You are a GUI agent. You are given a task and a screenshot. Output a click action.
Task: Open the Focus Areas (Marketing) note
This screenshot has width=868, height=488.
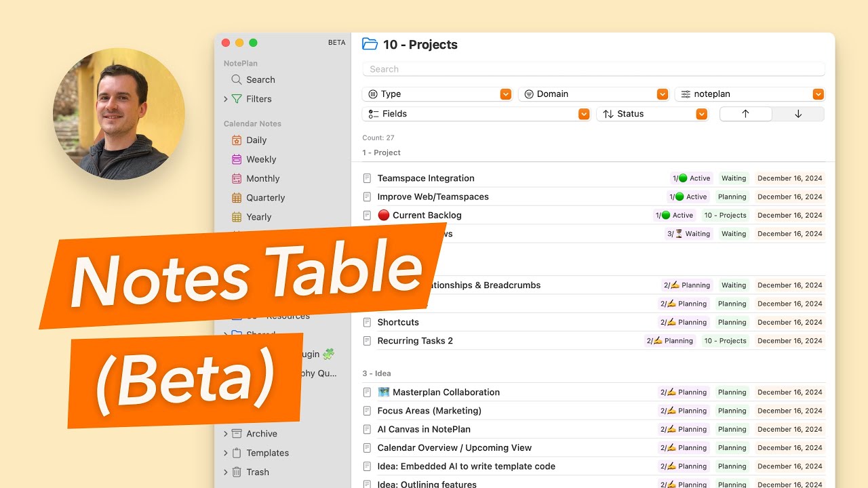click(x=429, y=410)
